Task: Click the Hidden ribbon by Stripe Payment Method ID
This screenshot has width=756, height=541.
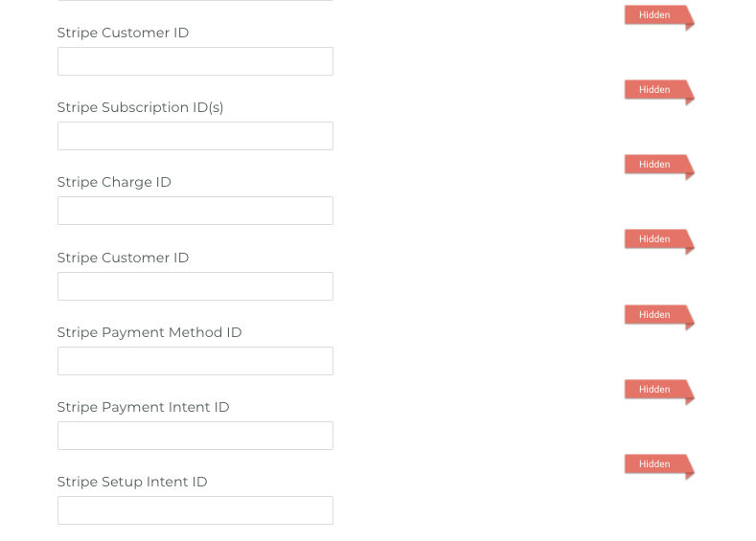Action: pos(655,315)
